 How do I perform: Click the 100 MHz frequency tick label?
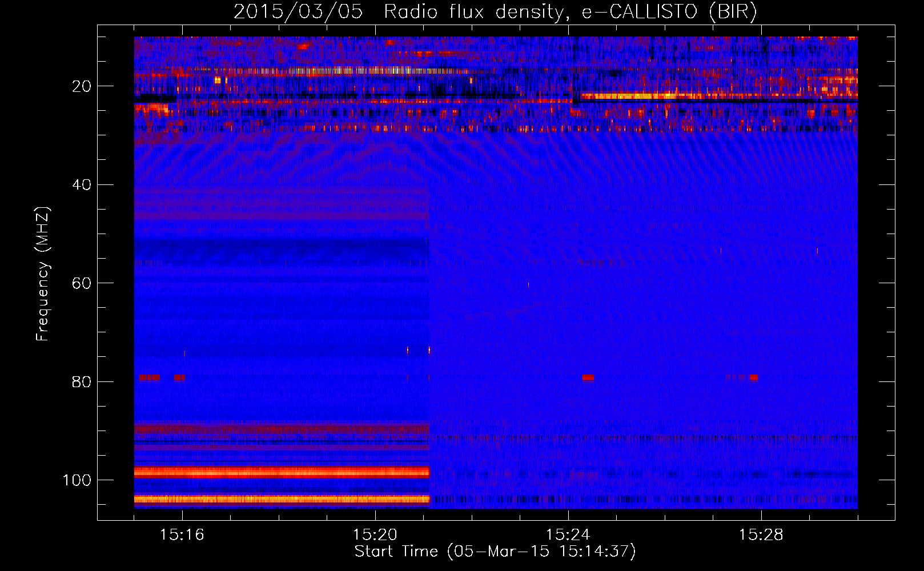point(77,480)
